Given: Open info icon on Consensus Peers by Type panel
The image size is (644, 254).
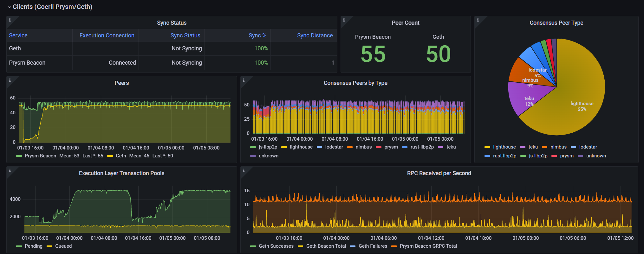Looking at the screenshot, I should 244,80.
